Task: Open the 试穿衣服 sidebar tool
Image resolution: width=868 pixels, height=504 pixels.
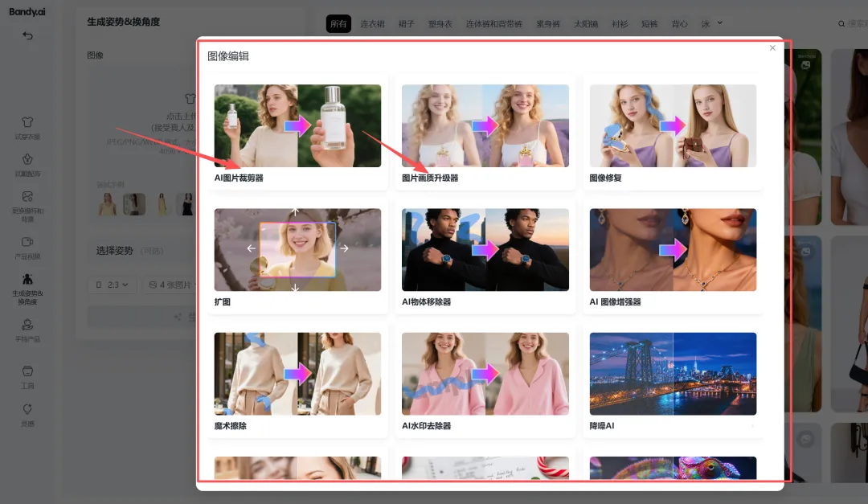Action: click(27, 127)
